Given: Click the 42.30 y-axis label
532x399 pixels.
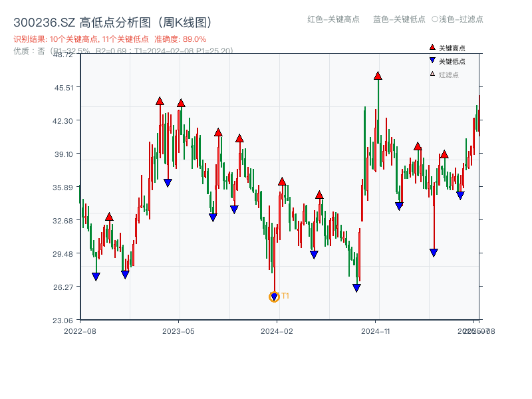Looking at the screenshot, I should click(63, 121).
